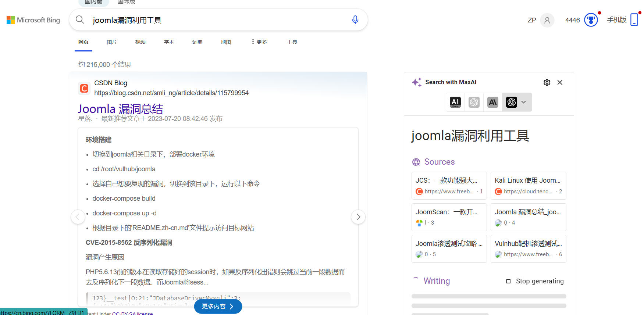Show previous card in result carousel
This screenshot has height=315, width=644.
click(78, 217)
